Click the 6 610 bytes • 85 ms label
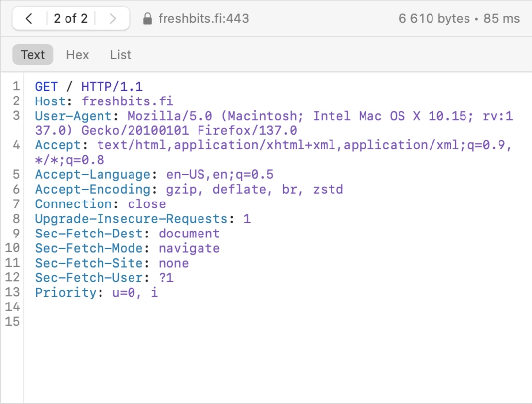Image resolution: width=532 pixels, height=404 pixels. coord(459,19)
